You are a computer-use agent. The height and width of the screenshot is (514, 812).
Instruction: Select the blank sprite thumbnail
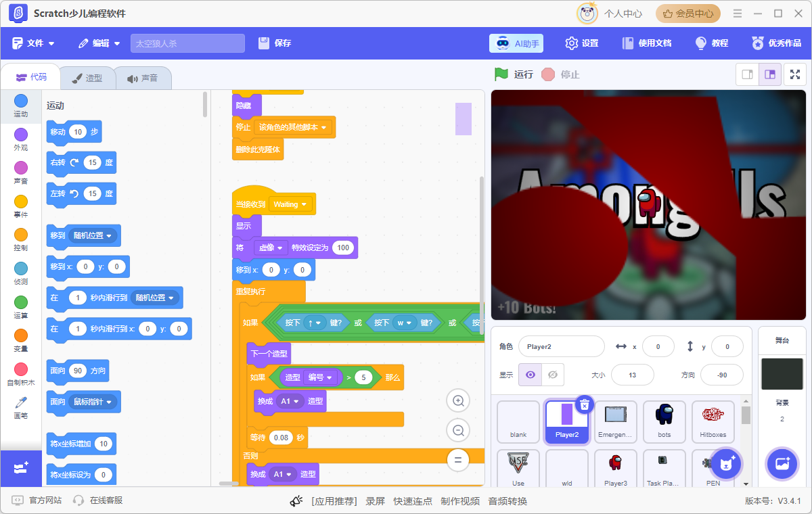point(518,422)
